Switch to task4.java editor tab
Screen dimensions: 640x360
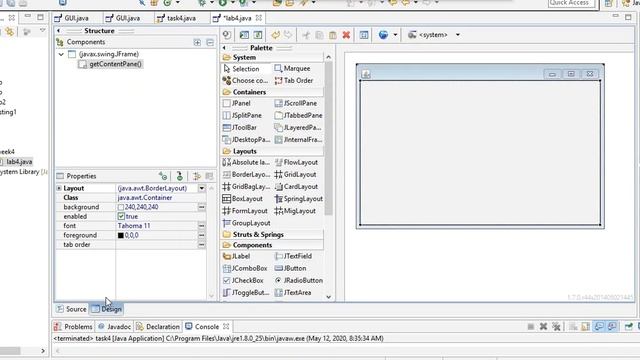[x=177, y=18]
